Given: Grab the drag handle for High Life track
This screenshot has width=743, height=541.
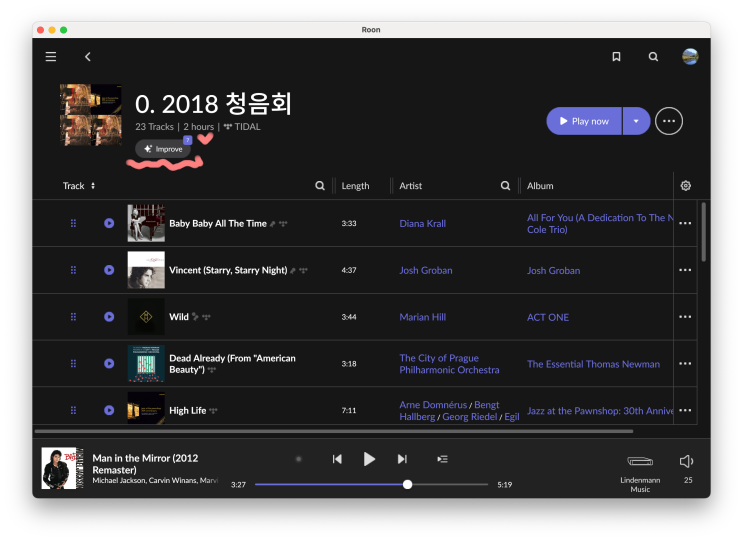Looking at the screenshot, I should tap(73, 410).
